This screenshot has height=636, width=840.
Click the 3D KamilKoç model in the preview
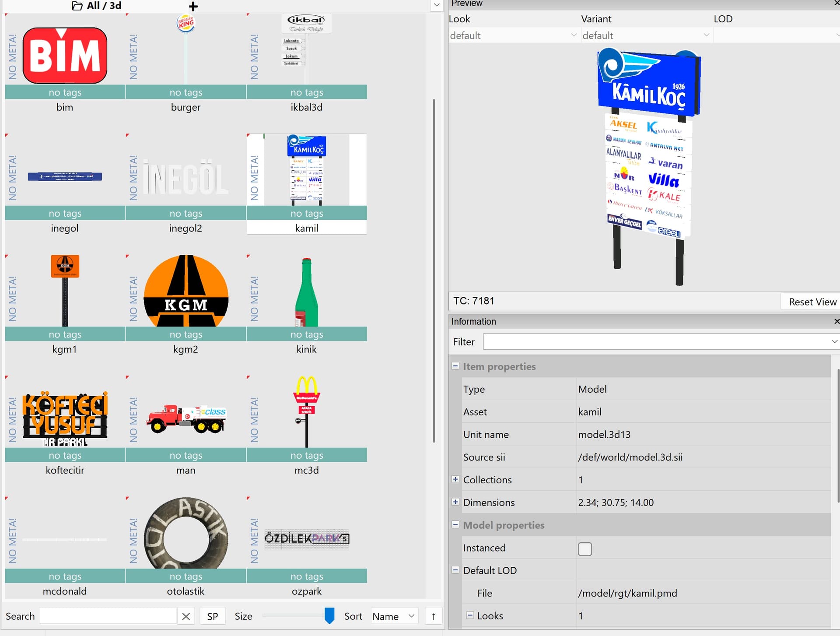coord(649,165)
